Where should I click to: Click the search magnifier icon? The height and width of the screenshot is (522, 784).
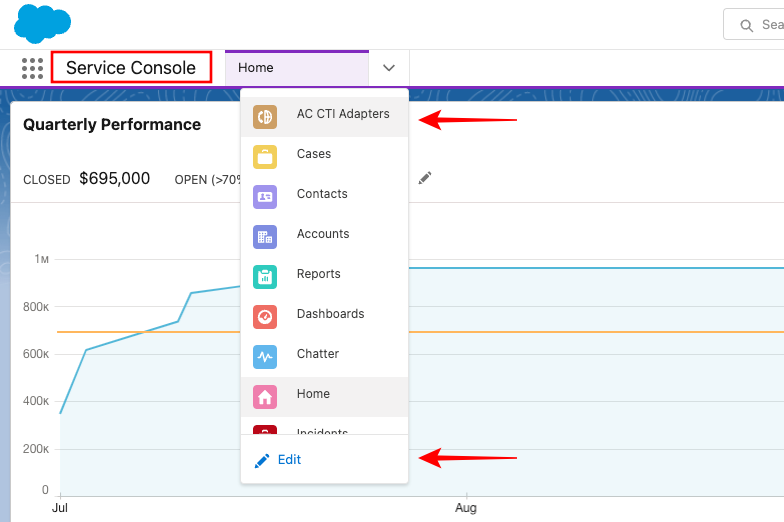[x=746, y=26]
